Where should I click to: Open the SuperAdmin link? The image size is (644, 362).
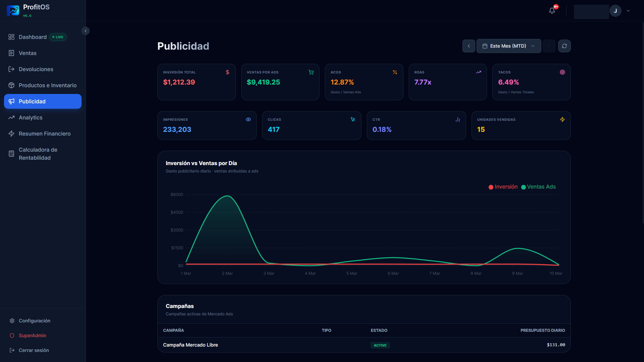click(32, 335)
